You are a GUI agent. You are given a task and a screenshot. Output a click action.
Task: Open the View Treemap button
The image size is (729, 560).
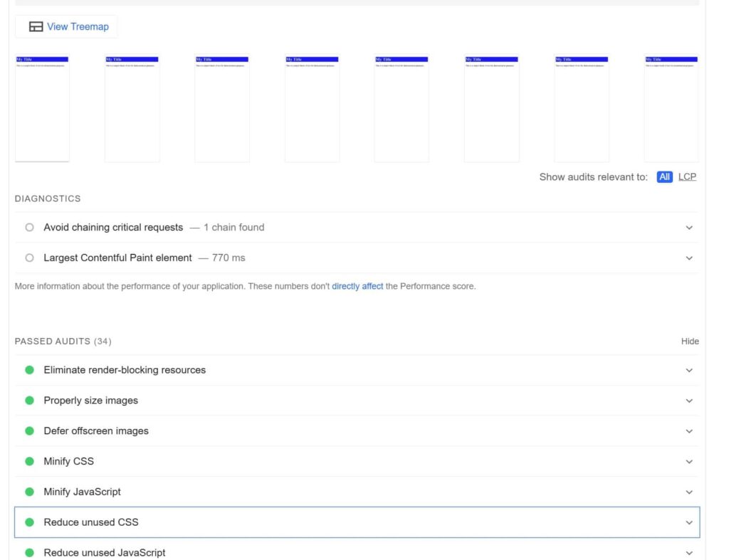coord(67,27)
